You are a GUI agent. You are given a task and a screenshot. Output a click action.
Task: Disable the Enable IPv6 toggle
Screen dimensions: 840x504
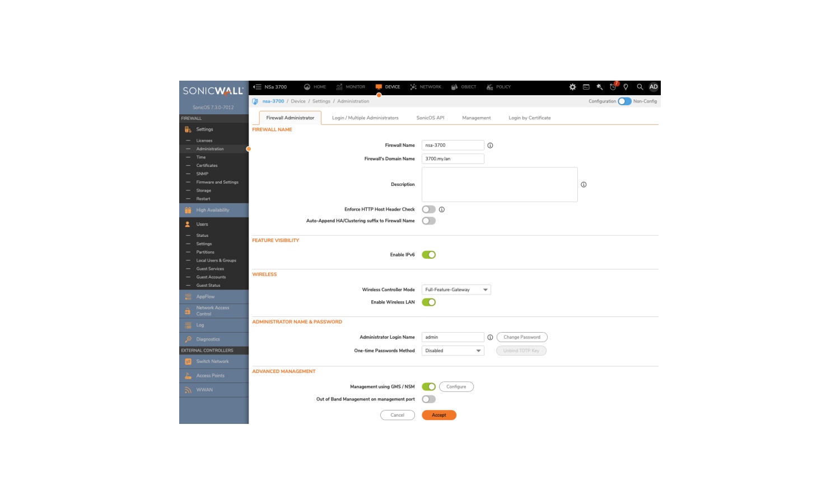429,254
